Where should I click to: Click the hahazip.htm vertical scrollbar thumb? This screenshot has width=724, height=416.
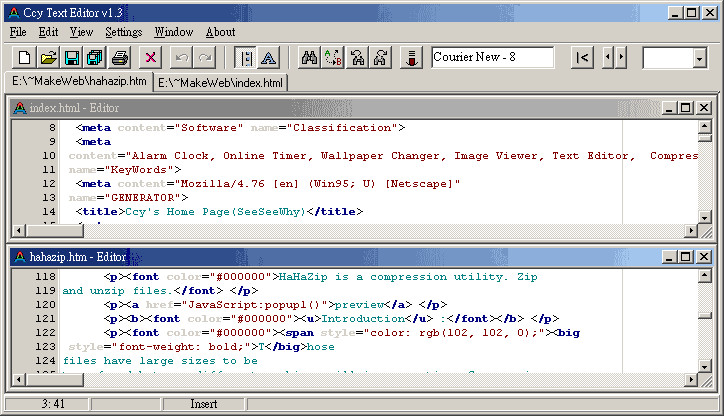(705, 315)
